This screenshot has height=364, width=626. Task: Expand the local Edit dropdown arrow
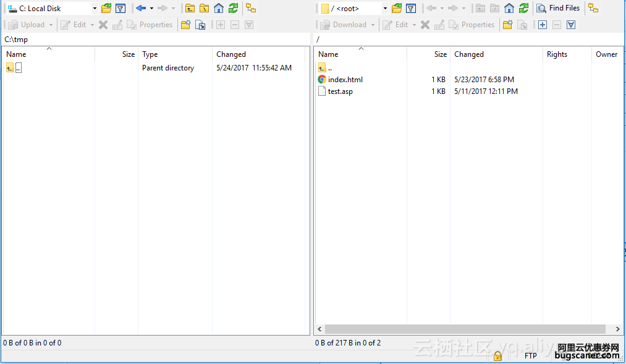pyautogui.click(x=92, y=25)
